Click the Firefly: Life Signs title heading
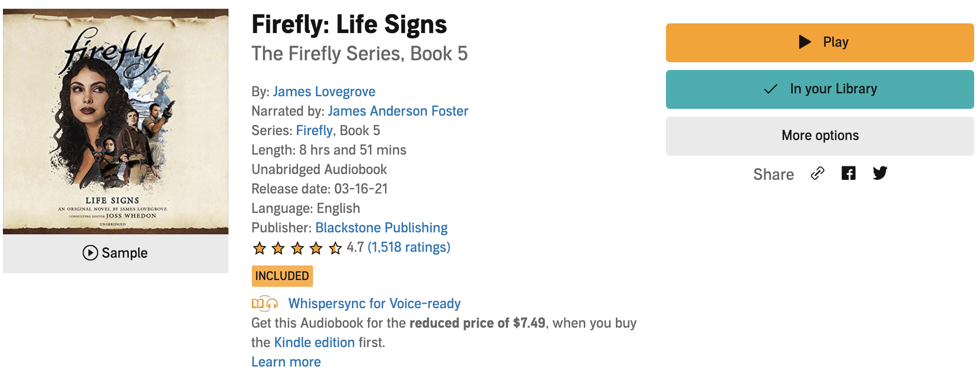This screenshot has width=980, height=386. tap(349, 24)
